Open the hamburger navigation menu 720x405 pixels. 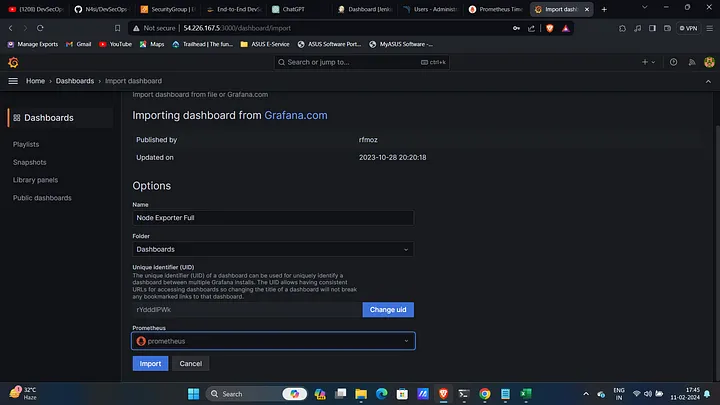tap(13, 81)
